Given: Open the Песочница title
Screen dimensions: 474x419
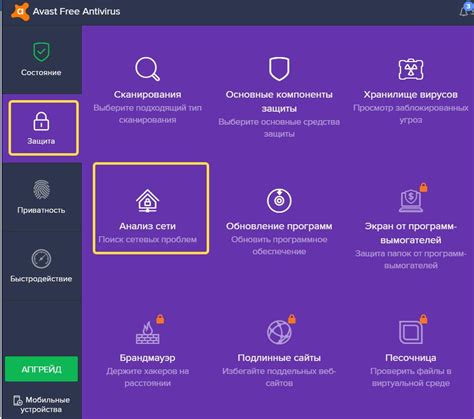Looking at the screenshot, I should [x=411, y=358].
